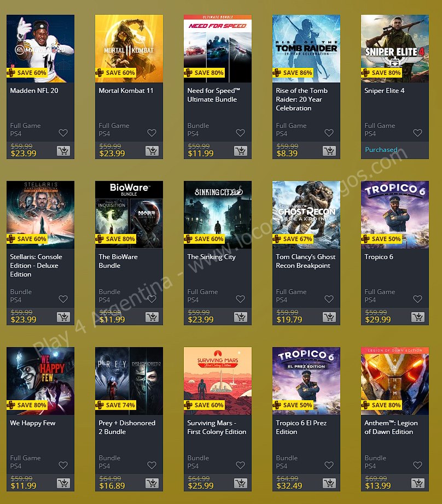This screenshot has width=442, height=504.
Task: Toggle wishlist heart for Sniper Elite 4
Action: pyautogui.click(x=417, y=133)
